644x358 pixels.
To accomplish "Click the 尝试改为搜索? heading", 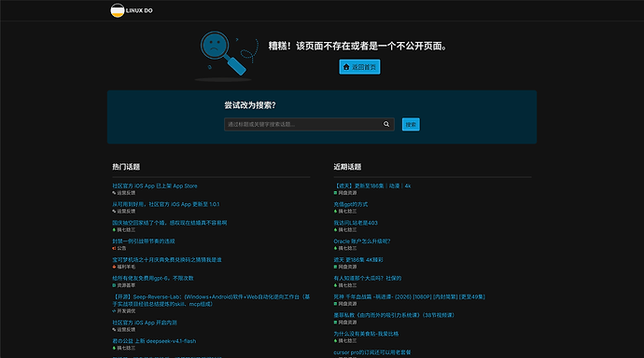I will (x=250, y=105).
